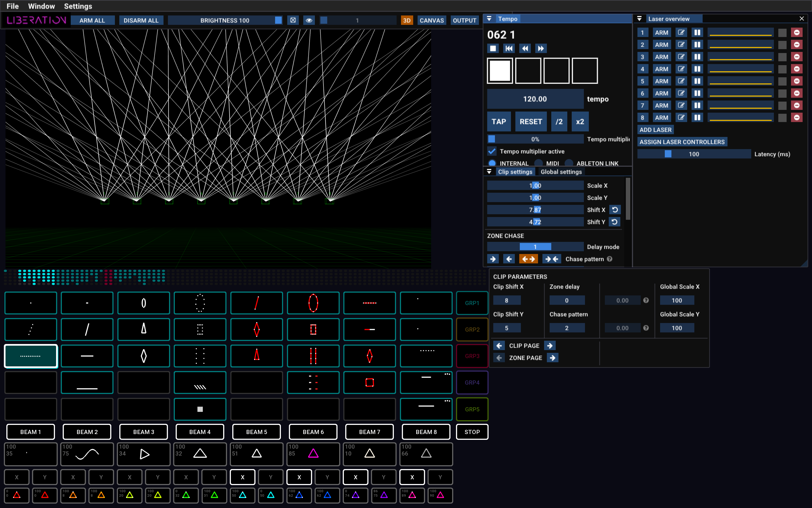Remove laser 2 with red minus icon

[x=796, y=45]
